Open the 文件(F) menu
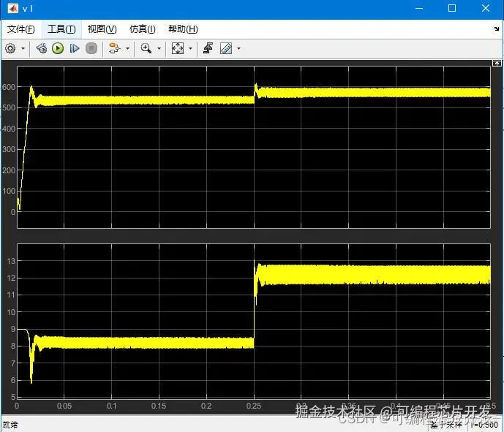The height and width of the screenshot is (432, 504). click(x=21, y=29)
